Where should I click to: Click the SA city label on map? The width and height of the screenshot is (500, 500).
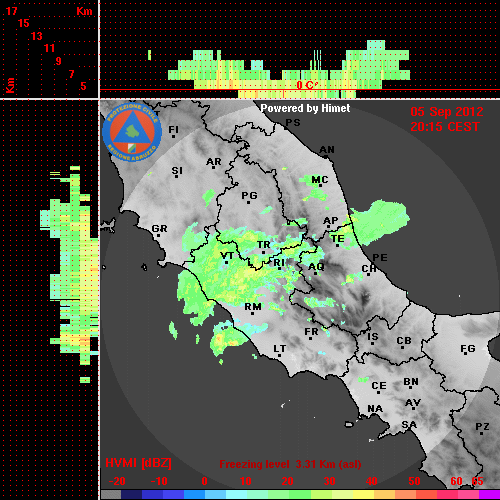pyautogui.click(x=409, y=425)
